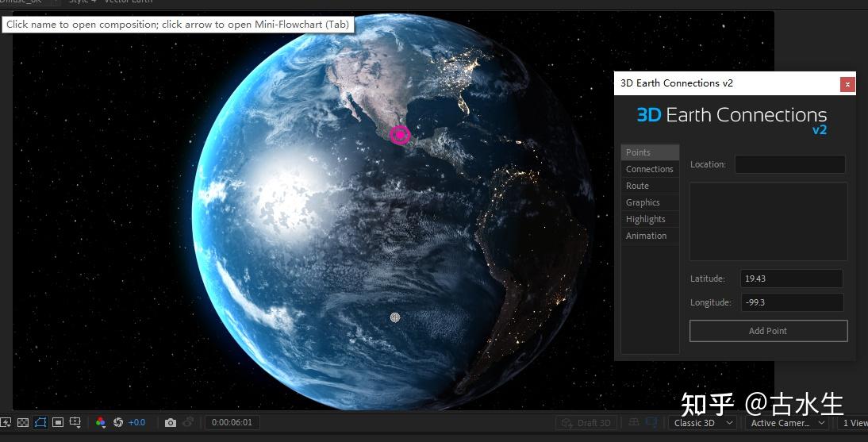Click the Show Snapshot icon
This screenshot has height=442, width=868.
[x=188, y=422]
